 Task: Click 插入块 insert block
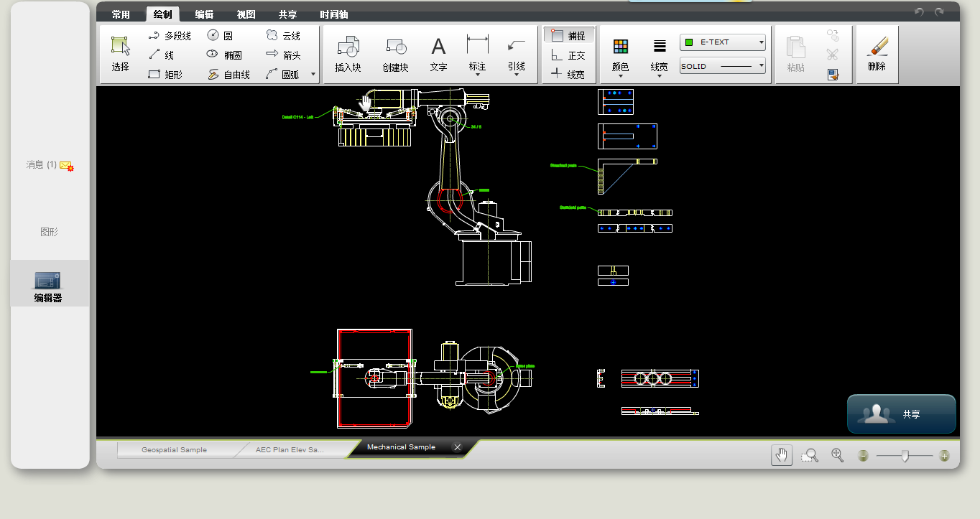pos(348,55)
